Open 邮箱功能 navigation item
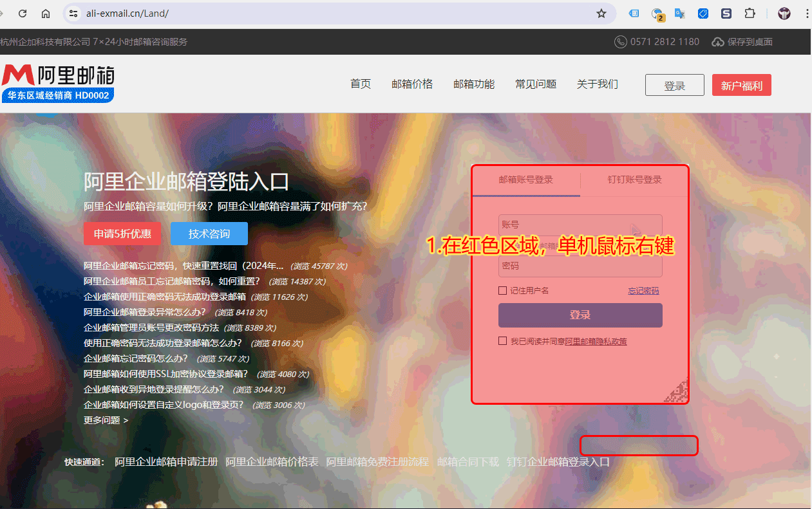812x509 pixels. tap(474, 84)
